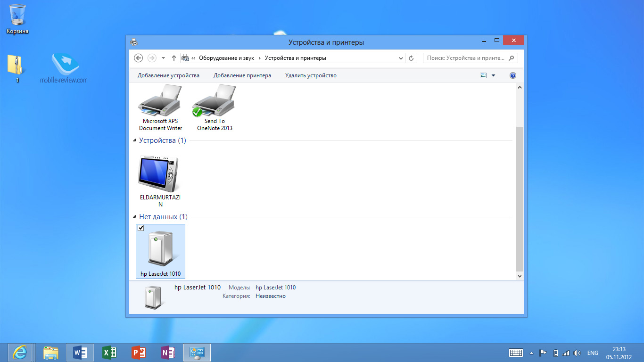Click the battery status tray icon

(x=555, y=353)
